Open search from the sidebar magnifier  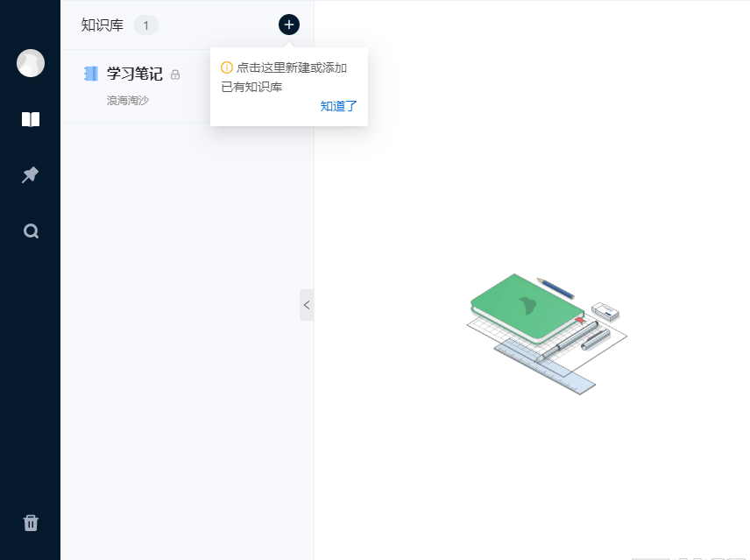31,231
